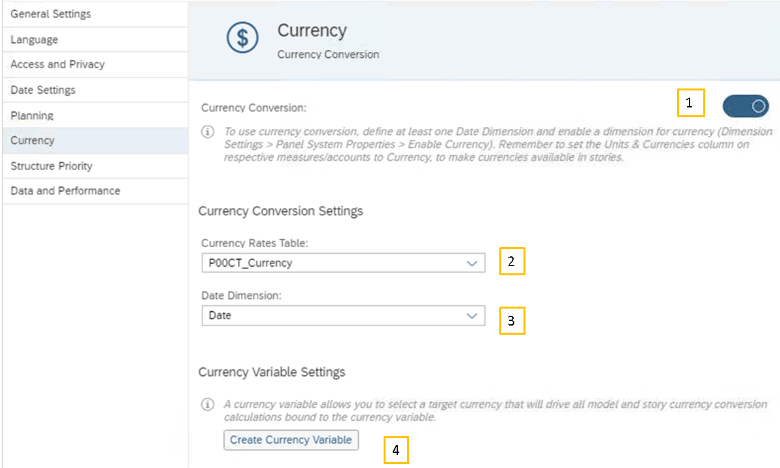Viewport: 780px width, 468px height.
Task: Click the yellow callout marker numbered 4
Action: [396, 450]
